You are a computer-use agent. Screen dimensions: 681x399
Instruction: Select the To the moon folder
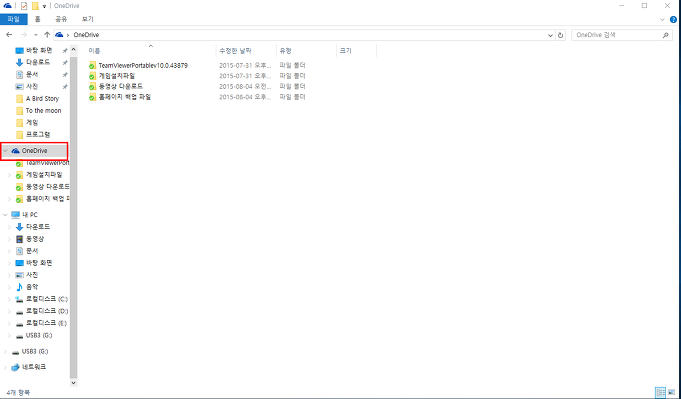pyautogui.click(x=43, y=111)
